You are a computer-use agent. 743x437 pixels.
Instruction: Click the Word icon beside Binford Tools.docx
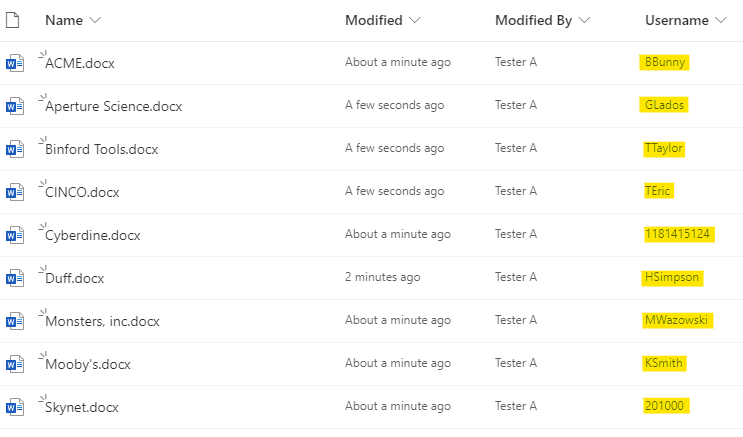pyautogui.click(x=14, y=149)
